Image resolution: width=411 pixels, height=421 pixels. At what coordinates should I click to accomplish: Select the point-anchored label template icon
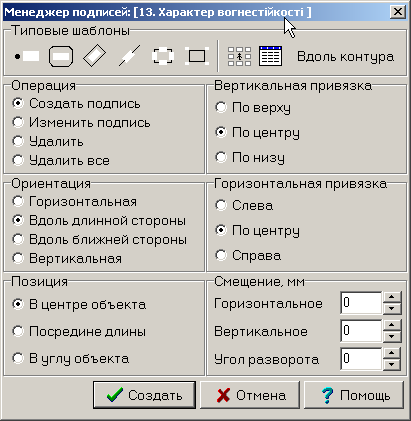27,56
